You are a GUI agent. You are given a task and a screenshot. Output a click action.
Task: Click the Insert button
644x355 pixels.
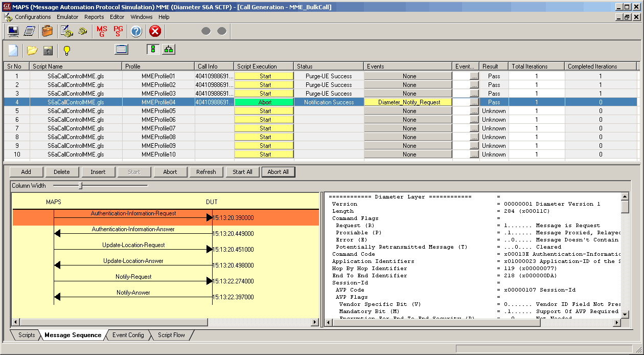(98, 172)
